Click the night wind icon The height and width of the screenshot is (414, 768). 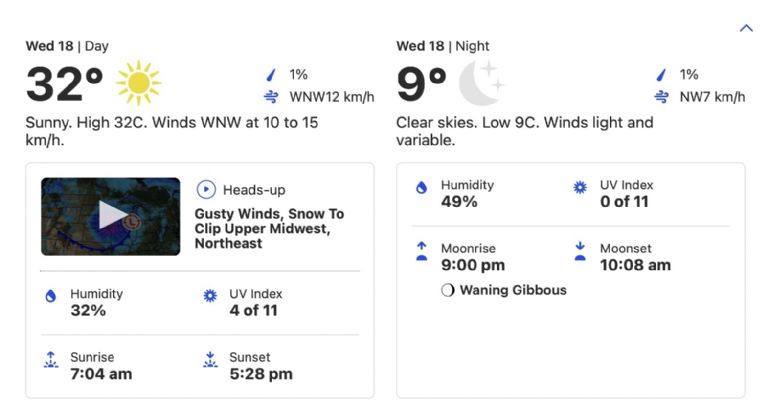click(x=660, y=97)
